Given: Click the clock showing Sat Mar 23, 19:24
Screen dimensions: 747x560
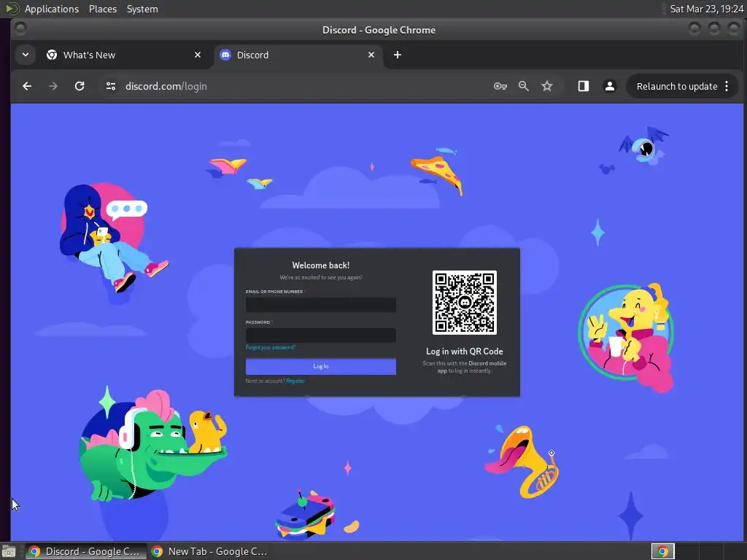Looking at the screenshot, I should [706, 9].
